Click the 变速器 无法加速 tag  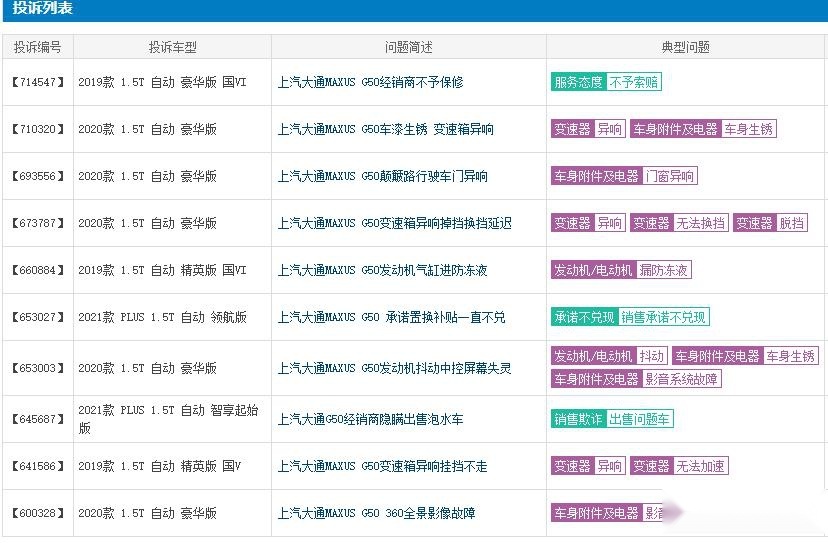[679, 466]
